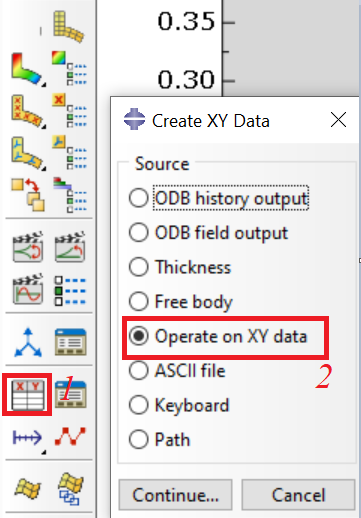The image size is (361, 518).
Task: Click the Plot Deformed Shape mesh icon
Action: pyautogui.click(x=68, y=27)
